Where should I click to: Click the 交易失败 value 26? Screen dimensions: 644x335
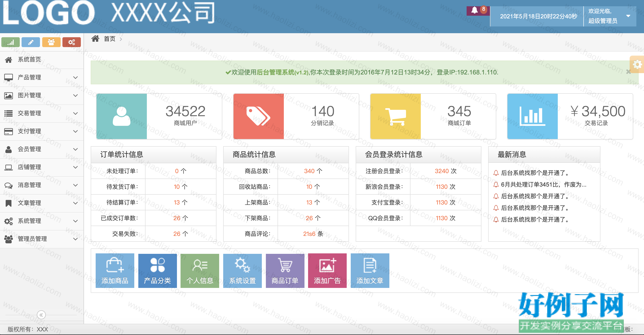[x=177, y=234]
